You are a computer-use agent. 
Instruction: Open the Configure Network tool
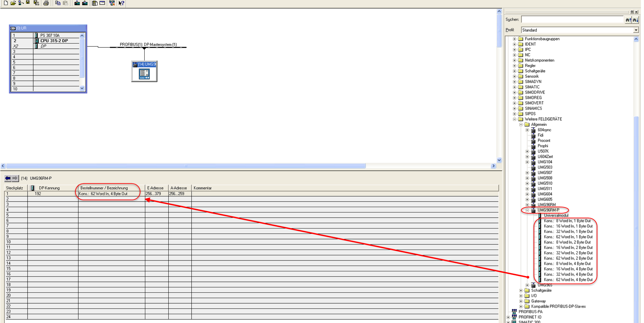112,3
